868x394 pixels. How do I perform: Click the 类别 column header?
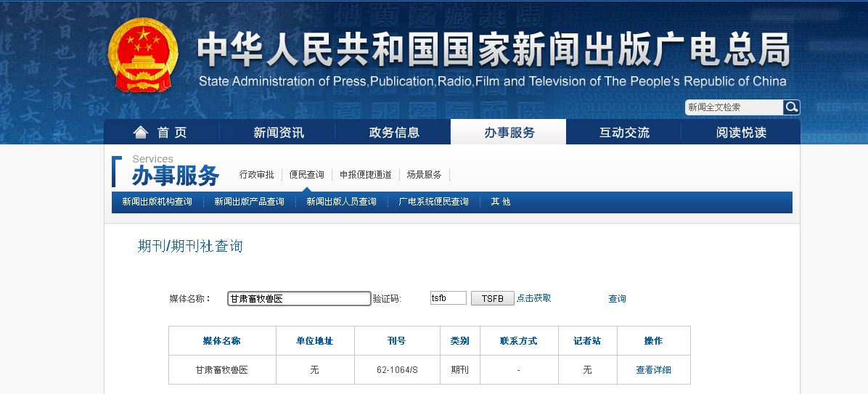[x=459, y=341]
